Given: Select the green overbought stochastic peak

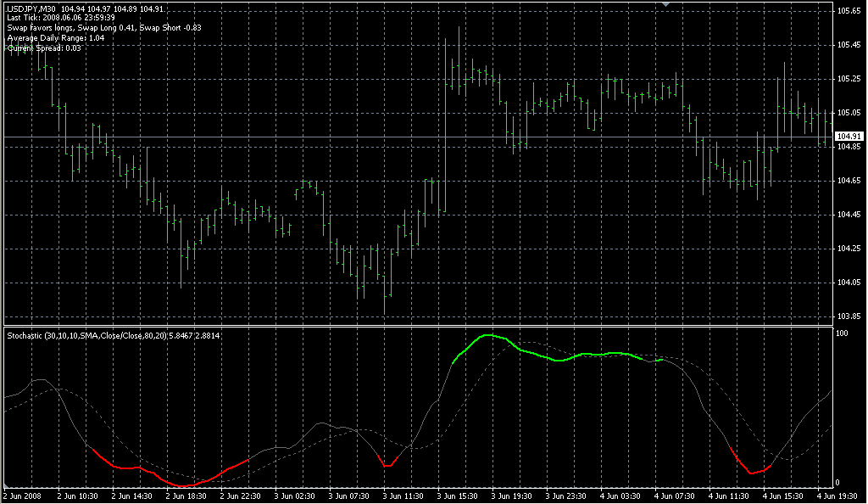Looking at the screenshot, I should 490,336.
